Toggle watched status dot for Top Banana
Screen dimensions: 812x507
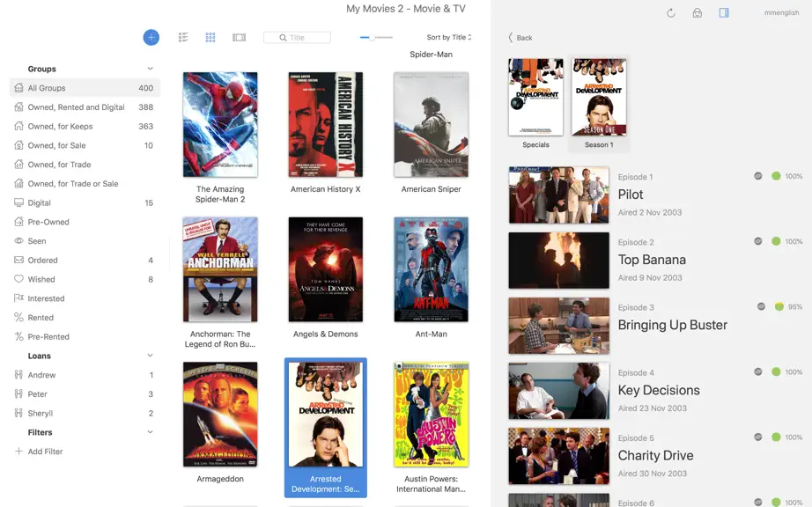[x=776, y=241]
